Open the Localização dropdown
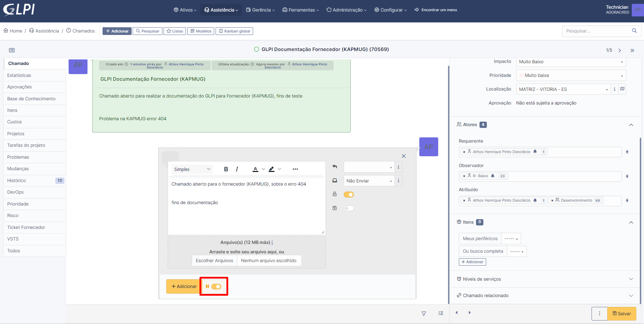The height and width of the screenshot is (324, 644). [563, 89]
